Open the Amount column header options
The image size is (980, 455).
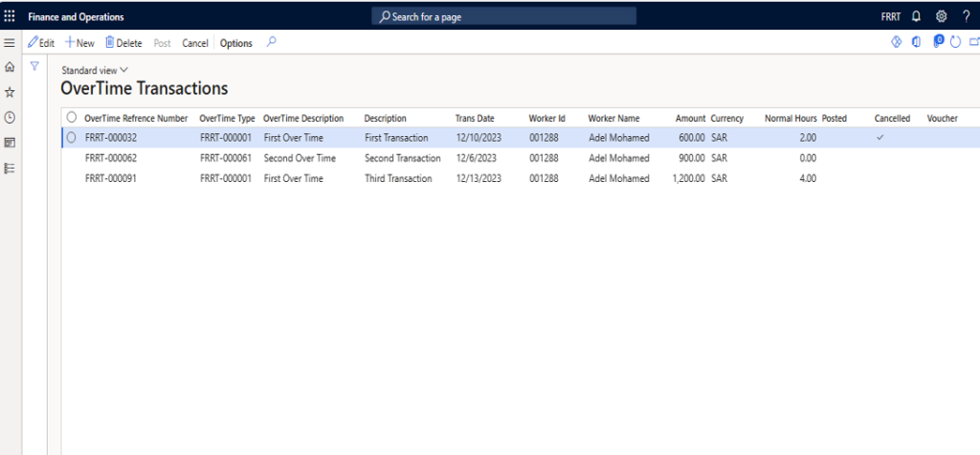coord(689,119)
